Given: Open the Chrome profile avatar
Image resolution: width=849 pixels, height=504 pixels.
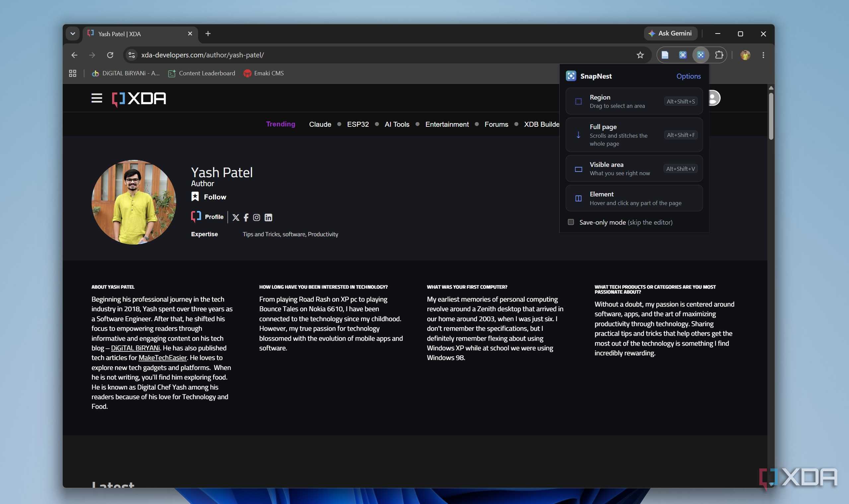Looking at the screenshot, I should coord(745,55).
